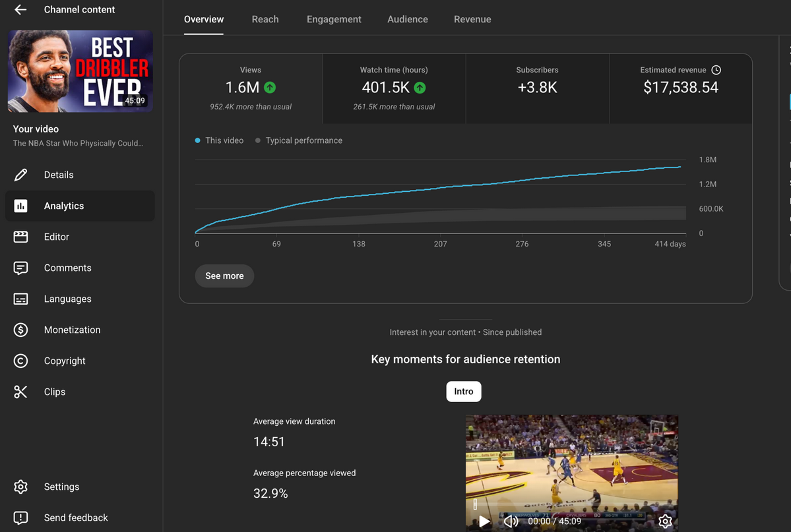The width and height of the screenshot is (791, 532).
Task: Click the See more button
Action: point(224,276)
